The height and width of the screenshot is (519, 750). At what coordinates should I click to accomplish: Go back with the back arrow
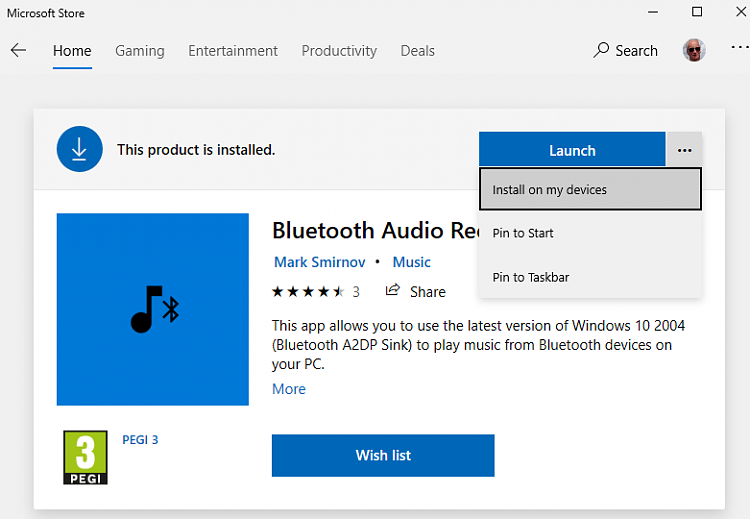tap(18, 50)
